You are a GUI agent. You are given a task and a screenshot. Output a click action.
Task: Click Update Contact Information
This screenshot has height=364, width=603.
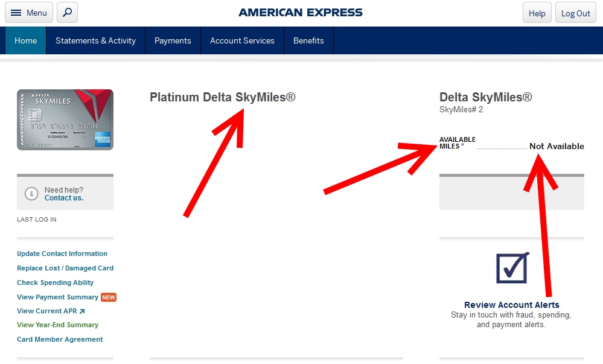pyautogui.click(x=62, y=254)
